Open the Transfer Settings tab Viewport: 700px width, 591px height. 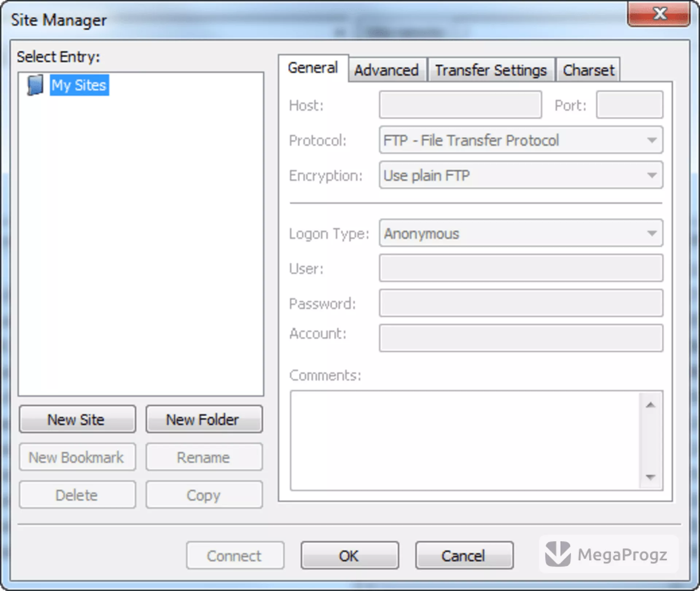[x=491, y=70]
